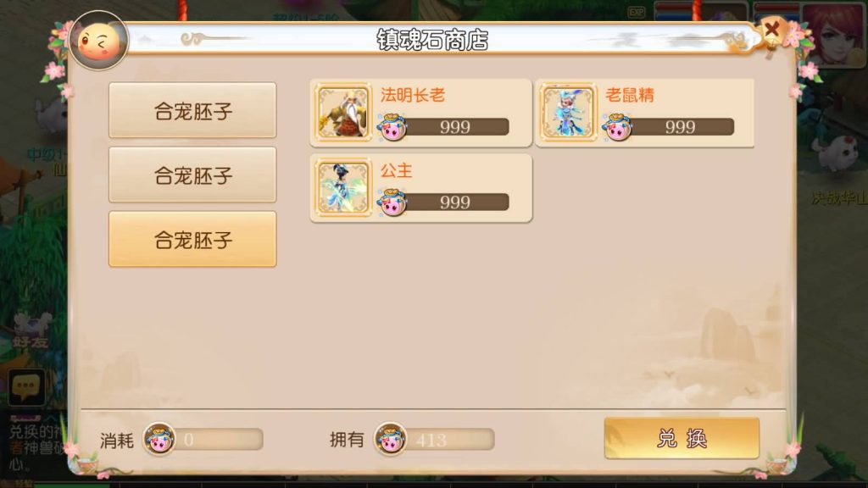Click the 999 price bar of 法明长老
868x488 pixels.
pyautogui.click(x=455, y=127)
